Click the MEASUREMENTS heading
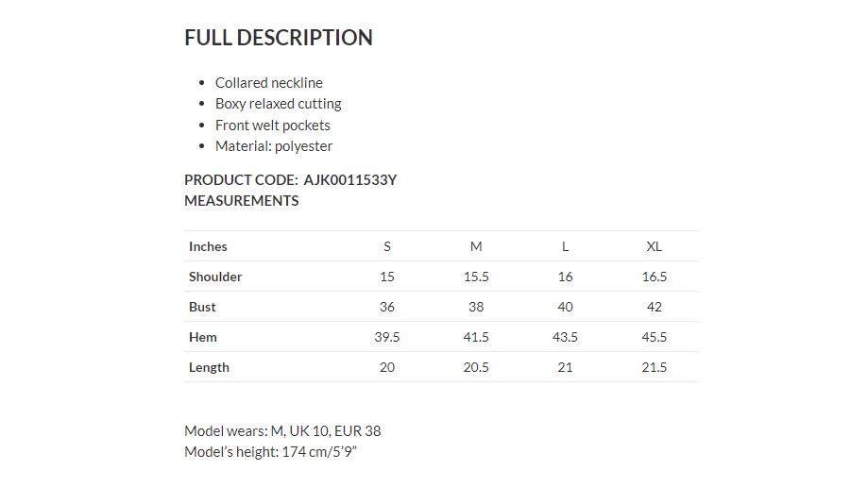The width and height of the screenshot is (868, 487). coord(241,200)
